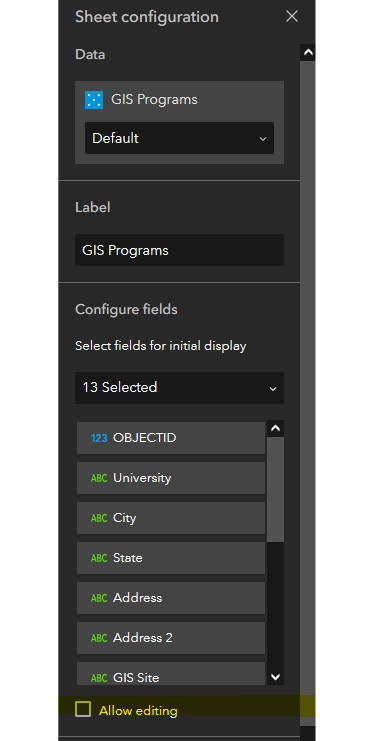
Task: Select the City field row
Action: [171, 518]
